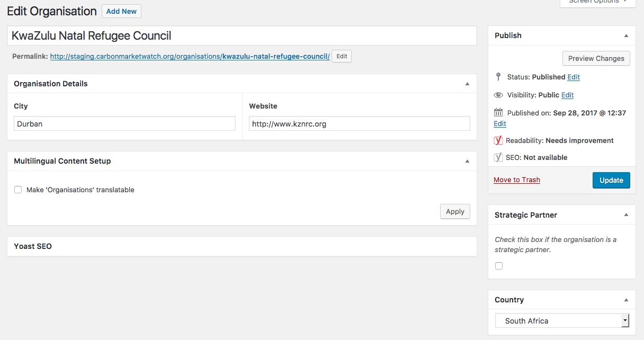Click the 'Edit Organisation' page heading
644x340 pixels.
pos(52,11)
